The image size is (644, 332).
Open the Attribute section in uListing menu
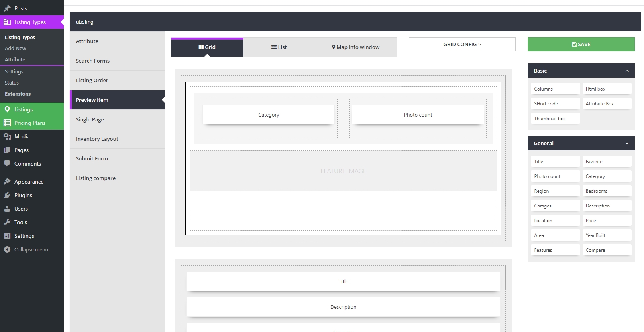117,41
